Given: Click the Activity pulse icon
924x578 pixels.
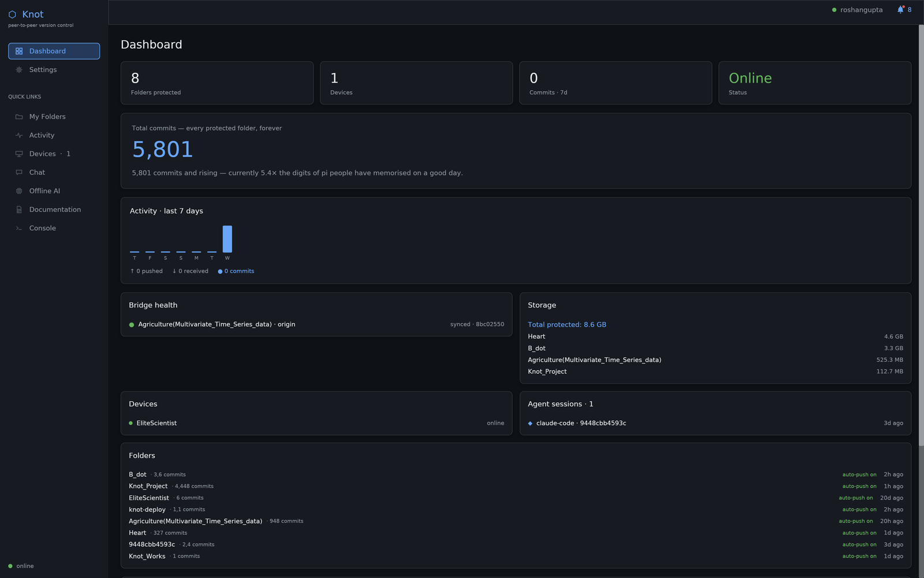Looking at the screenshot, I should coord(19,135).
